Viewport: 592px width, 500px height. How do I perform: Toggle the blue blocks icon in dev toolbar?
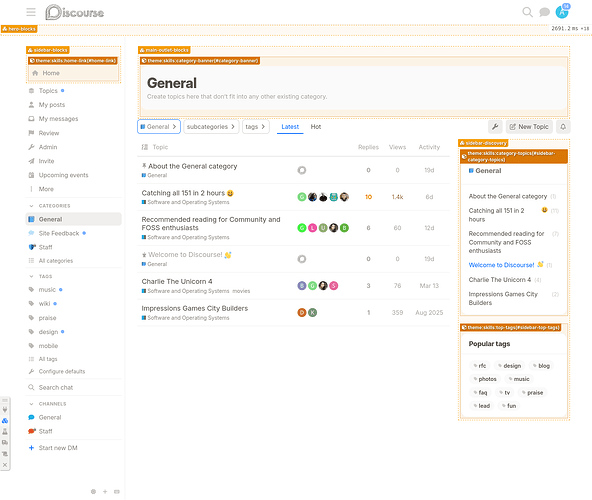[5, 420]
